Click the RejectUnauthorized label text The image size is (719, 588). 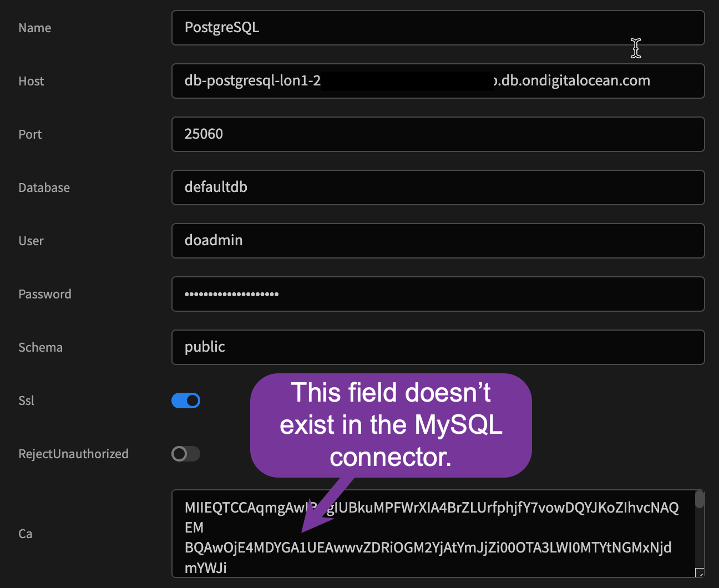coord(73,454)
